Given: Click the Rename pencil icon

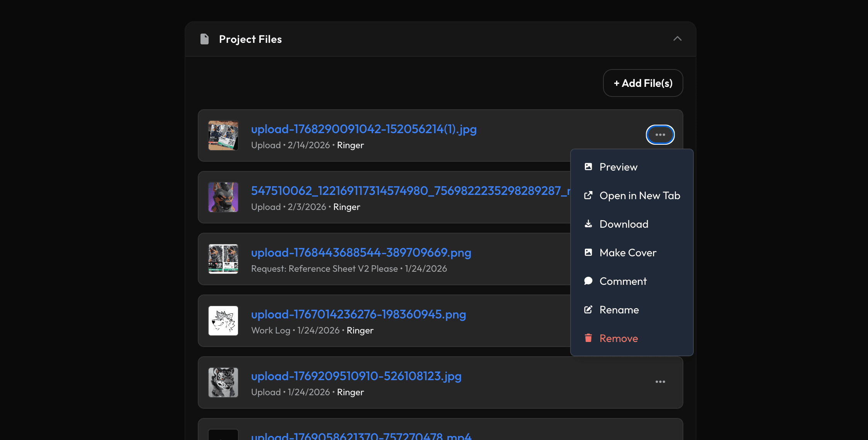Looking at the screenshot, I should pos(588,309).
